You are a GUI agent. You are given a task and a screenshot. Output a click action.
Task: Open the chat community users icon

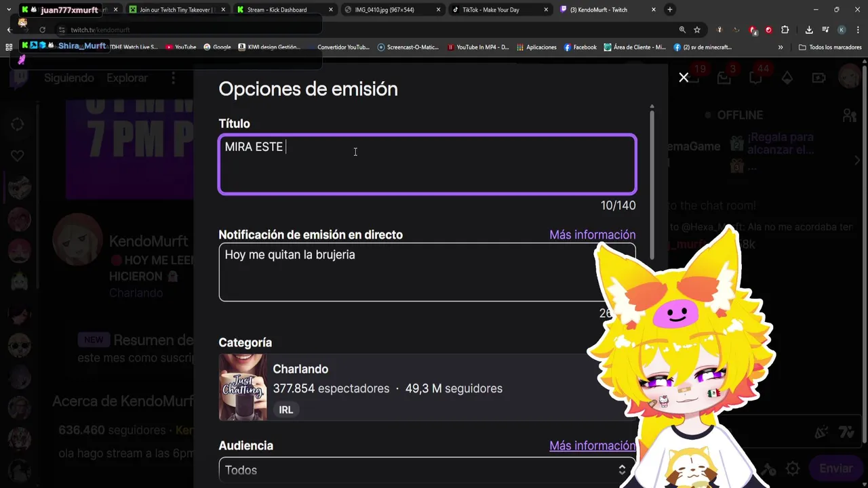[849, 115]
